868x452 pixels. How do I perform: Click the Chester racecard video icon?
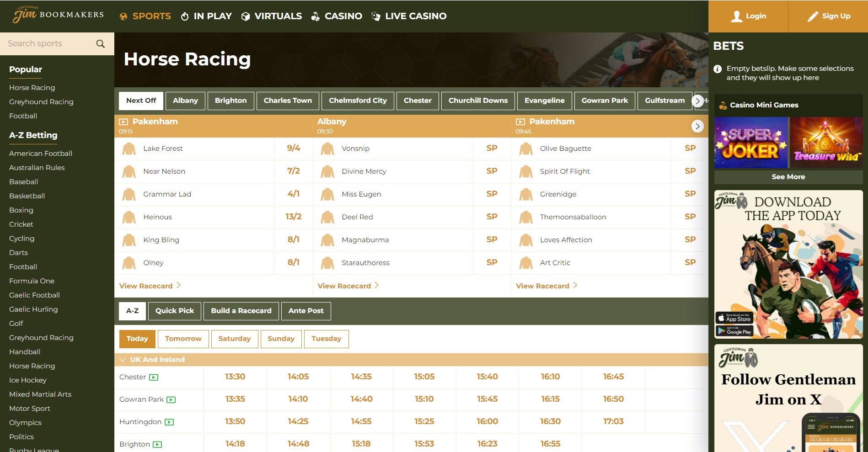154,377
